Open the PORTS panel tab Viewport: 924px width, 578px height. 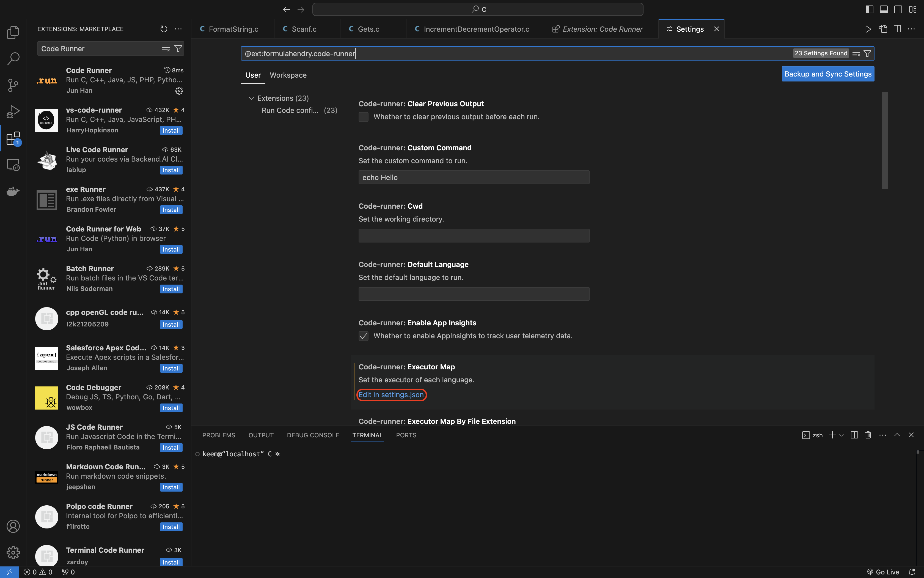[406, 435]
